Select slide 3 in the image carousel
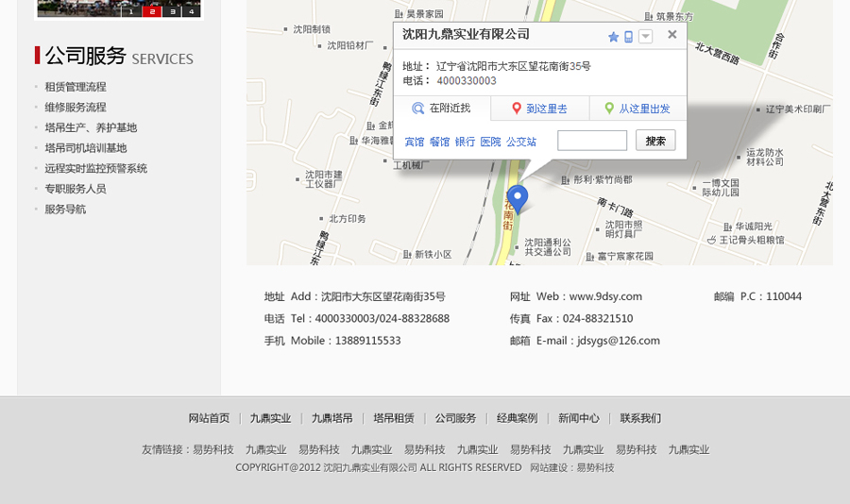850x504 pixels. tap(172, 11)
